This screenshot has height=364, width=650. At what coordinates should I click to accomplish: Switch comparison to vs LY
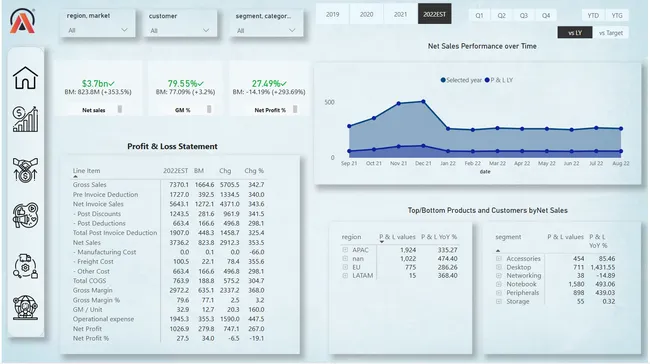tap(575, 33)
